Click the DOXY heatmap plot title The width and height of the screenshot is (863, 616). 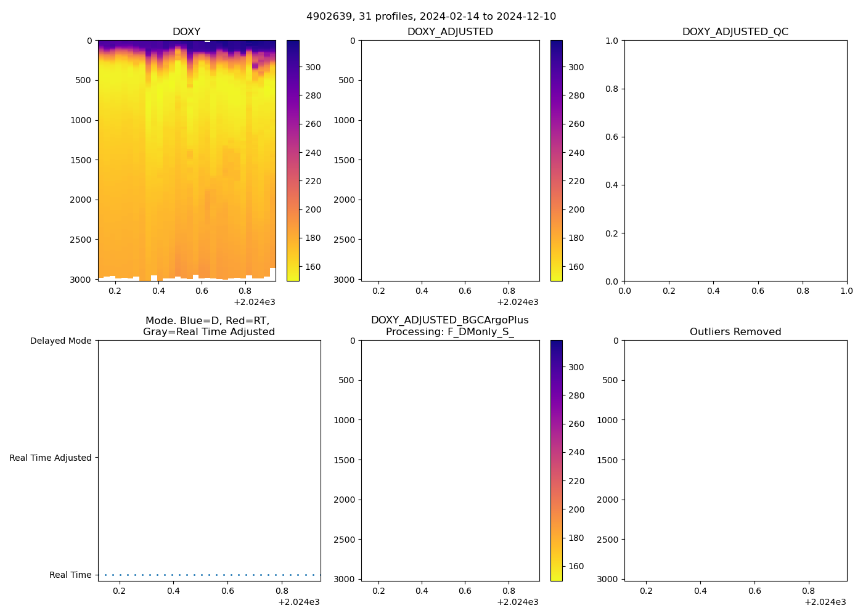(x=186, y=32)
